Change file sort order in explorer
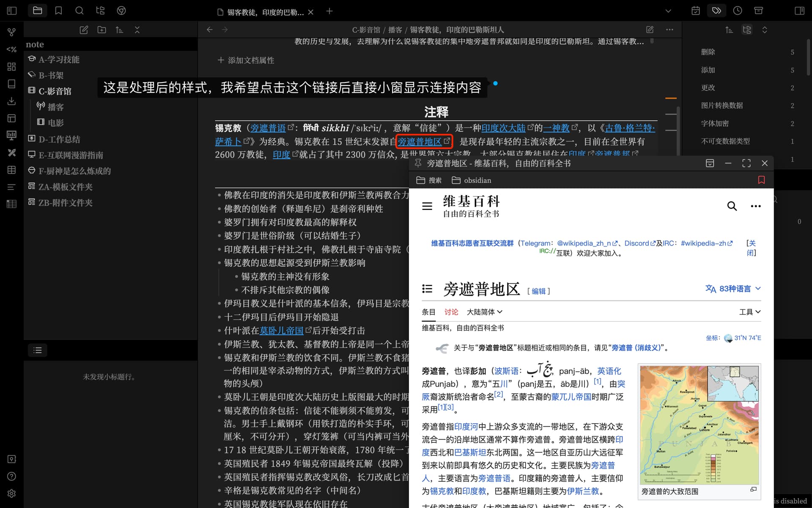The height and width of the screenshot is (508, 812). coord(119,30)
